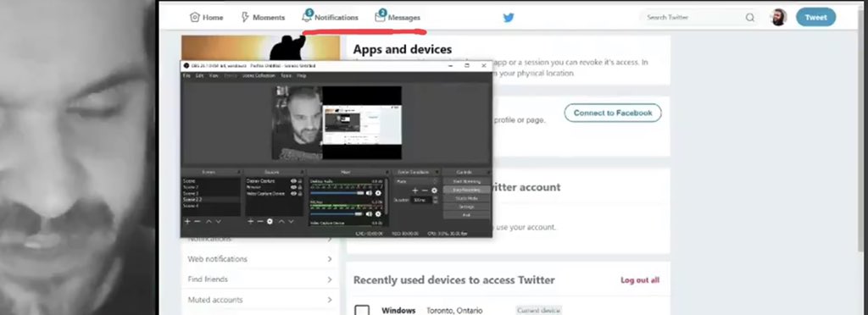Click the OBS logo in the title bar

click(x=186, y=65)
